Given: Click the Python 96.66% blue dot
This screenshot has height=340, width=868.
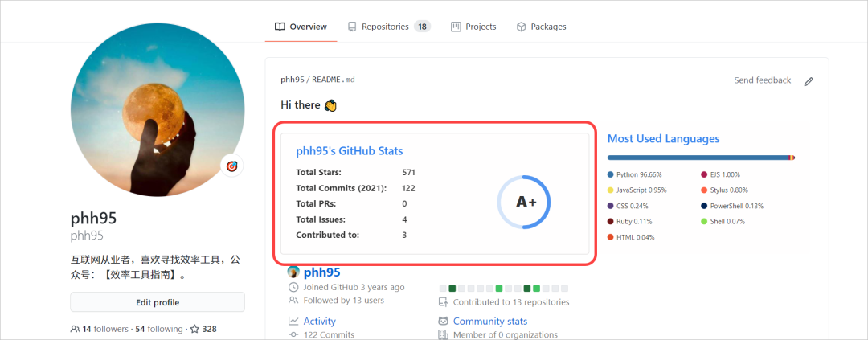Looking at the screenshot, I should coord(611,174).
